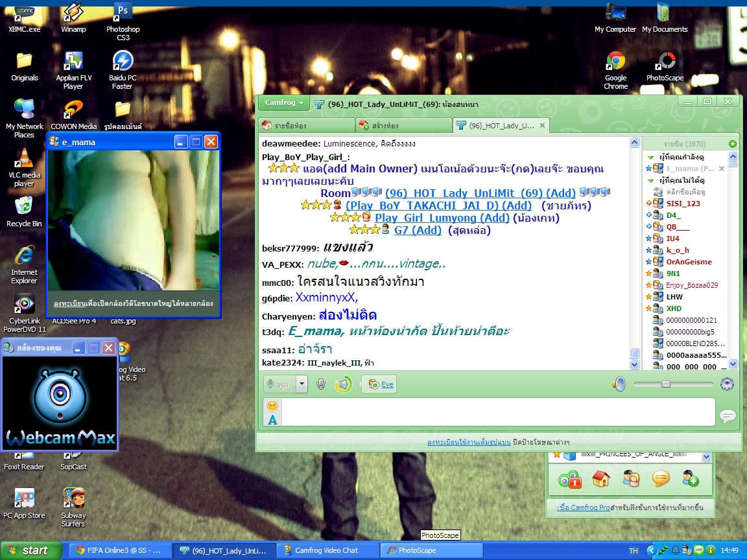Select user 000000000big5 in the user list
Viewport: 747px width, 560px height.
[x=691, y=332]
